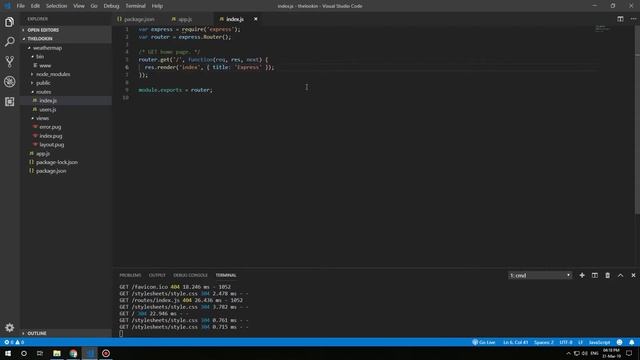Open error.pug in the explorer
The image size is (640, 360).
click(x=50, y=127)
